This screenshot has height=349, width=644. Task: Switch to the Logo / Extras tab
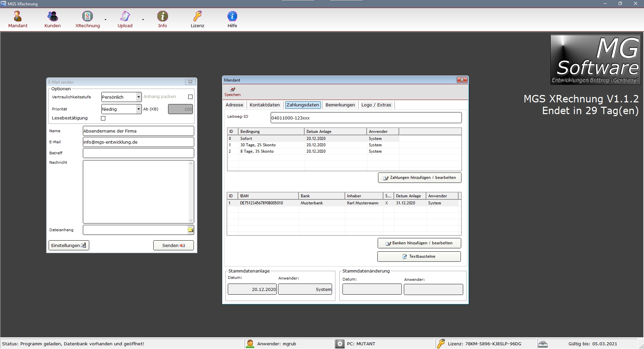(x=376, y=105)
